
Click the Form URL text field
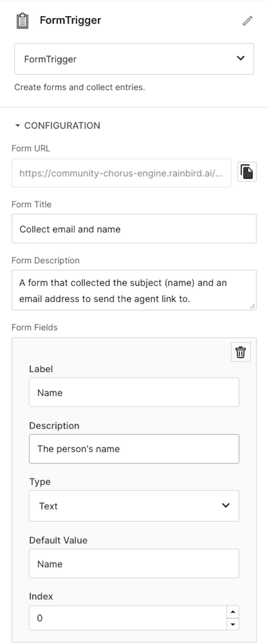click(121, 173)
